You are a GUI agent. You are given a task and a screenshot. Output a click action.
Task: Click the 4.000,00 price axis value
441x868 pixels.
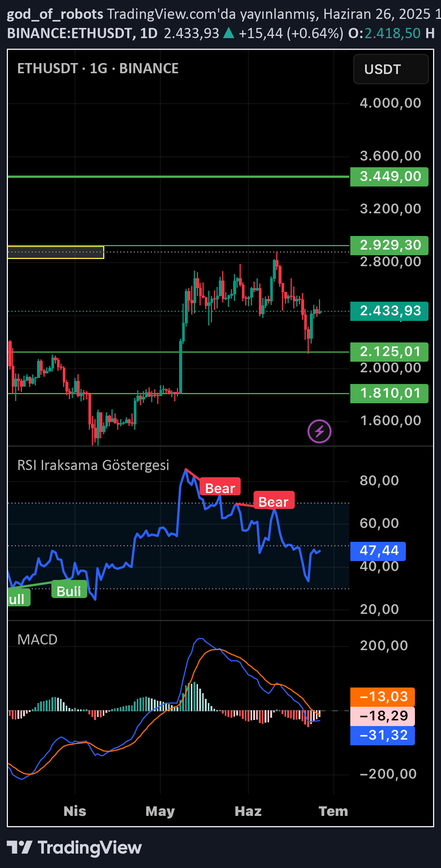pyautogui.click(x=390, y=103)
